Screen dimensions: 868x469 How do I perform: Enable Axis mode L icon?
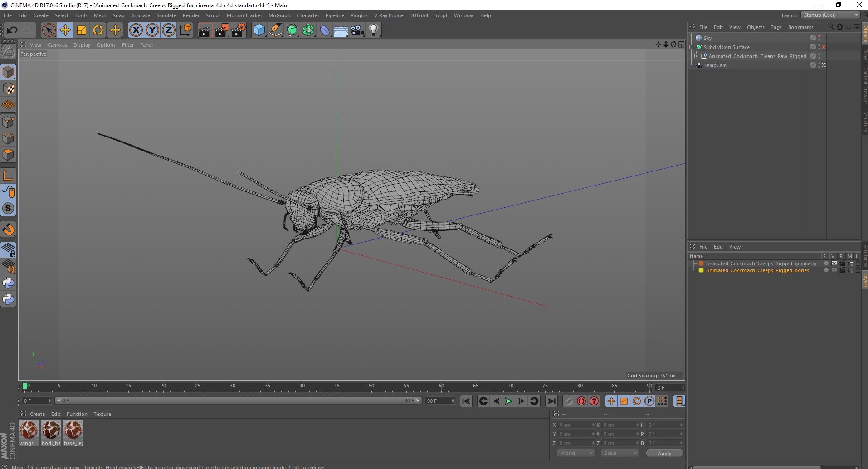pyautogui.click(x=8, y=176)
